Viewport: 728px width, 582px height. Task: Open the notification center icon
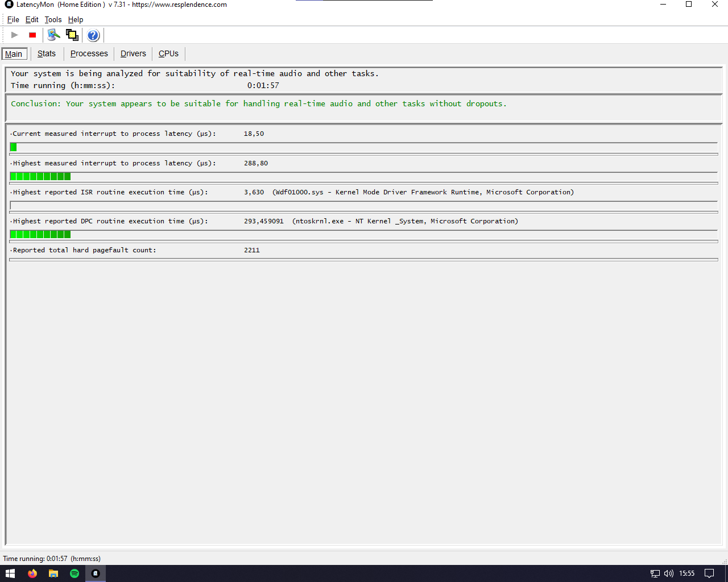tap(709, 573)
